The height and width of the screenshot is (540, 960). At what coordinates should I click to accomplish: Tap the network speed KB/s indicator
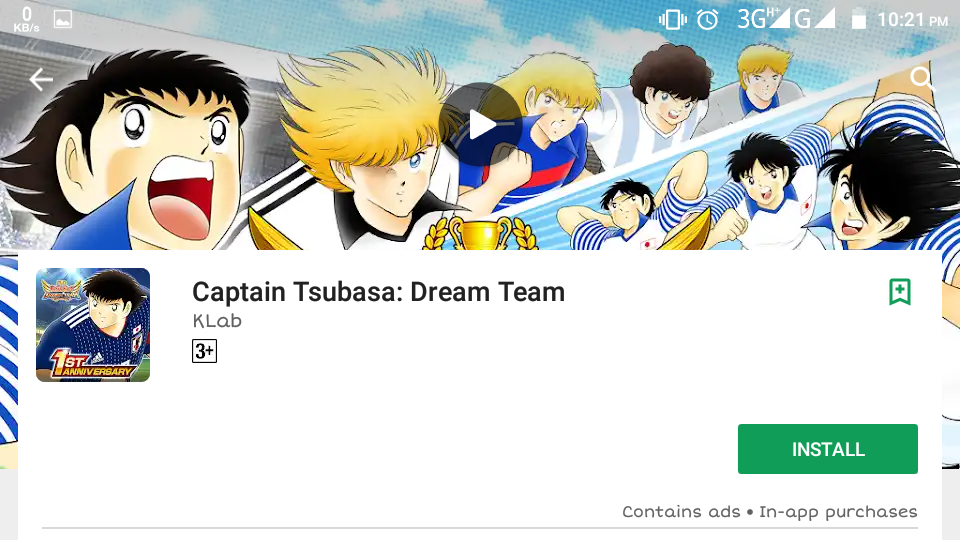tap(26, 20)
